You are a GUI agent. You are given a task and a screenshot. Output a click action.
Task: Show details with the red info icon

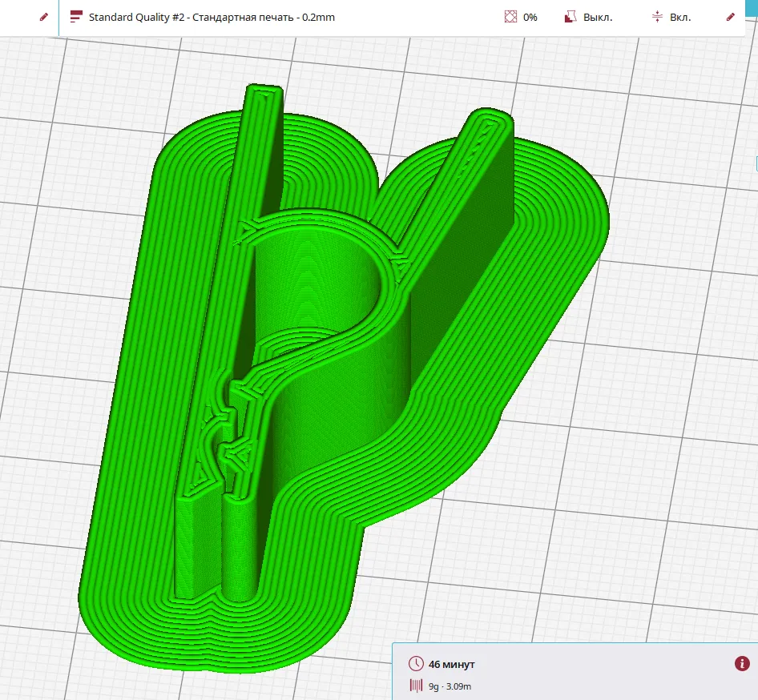pos(742,664)
